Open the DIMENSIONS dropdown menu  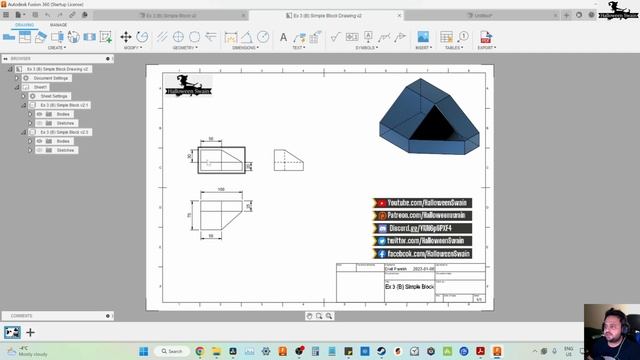245,48
